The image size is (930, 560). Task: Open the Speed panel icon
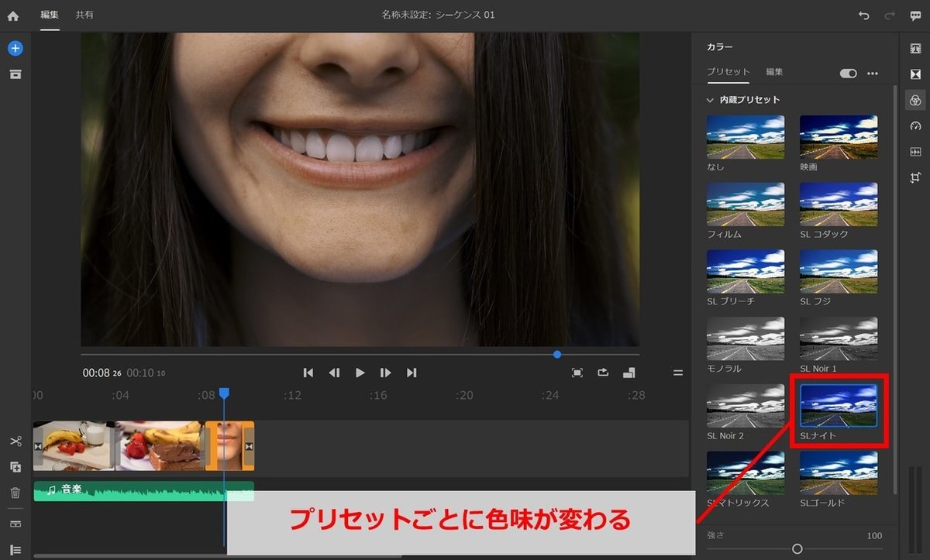pos(915,126)
